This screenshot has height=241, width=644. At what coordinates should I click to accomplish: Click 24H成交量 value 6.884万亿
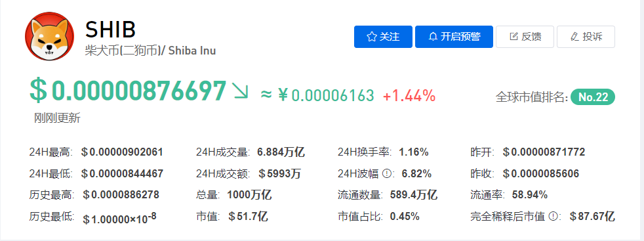[x=281, y=152]
